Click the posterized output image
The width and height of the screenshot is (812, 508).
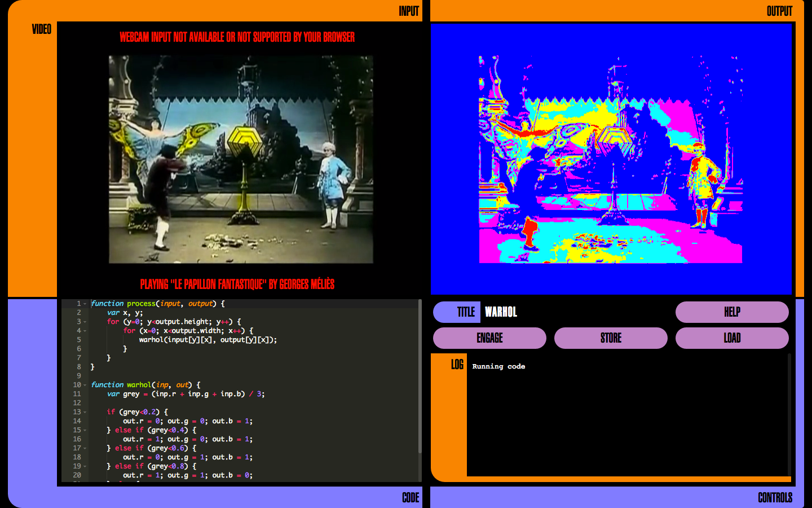point(611,159)
